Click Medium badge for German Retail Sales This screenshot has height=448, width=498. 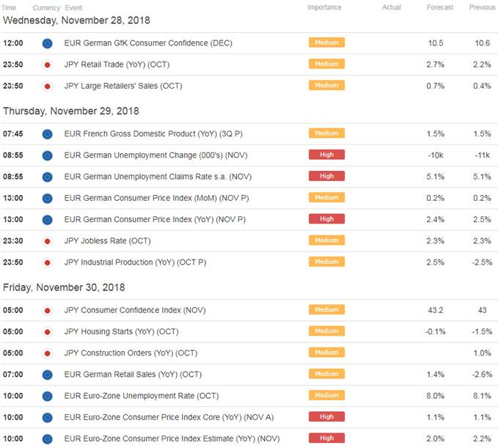pyautogui.click(x=326, y=374)
